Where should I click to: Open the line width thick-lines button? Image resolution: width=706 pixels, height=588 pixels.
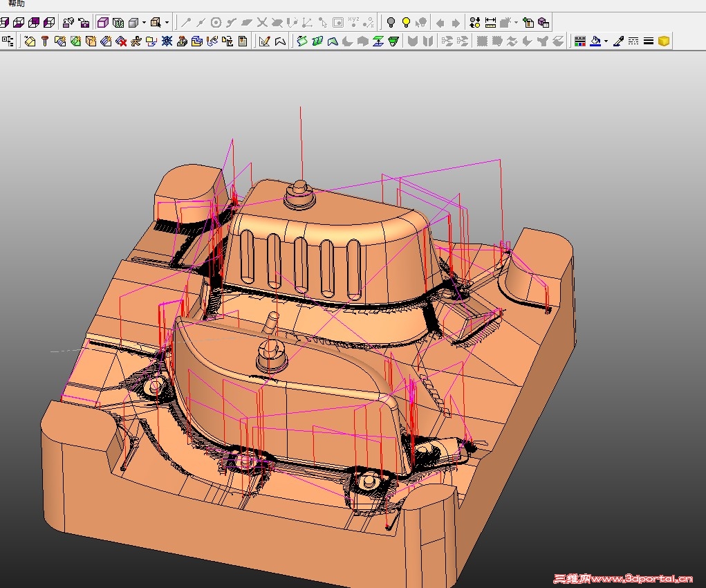pyautogui.click(x=649, y=42)
